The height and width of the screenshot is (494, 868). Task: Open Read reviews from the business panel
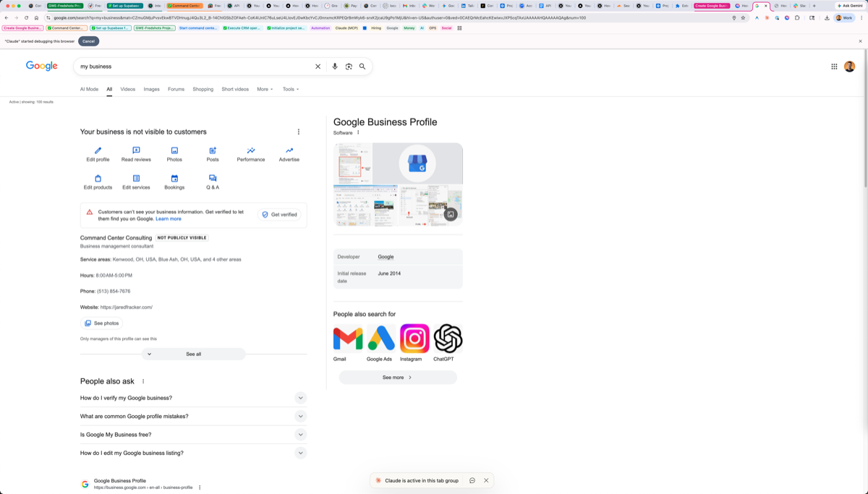pos(136,150)
